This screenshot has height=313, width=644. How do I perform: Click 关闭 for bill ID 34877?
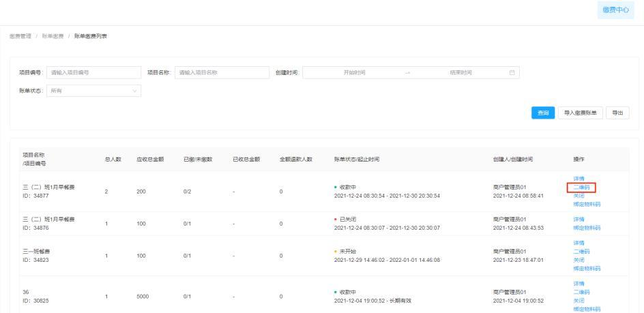[x=579, y=196]
